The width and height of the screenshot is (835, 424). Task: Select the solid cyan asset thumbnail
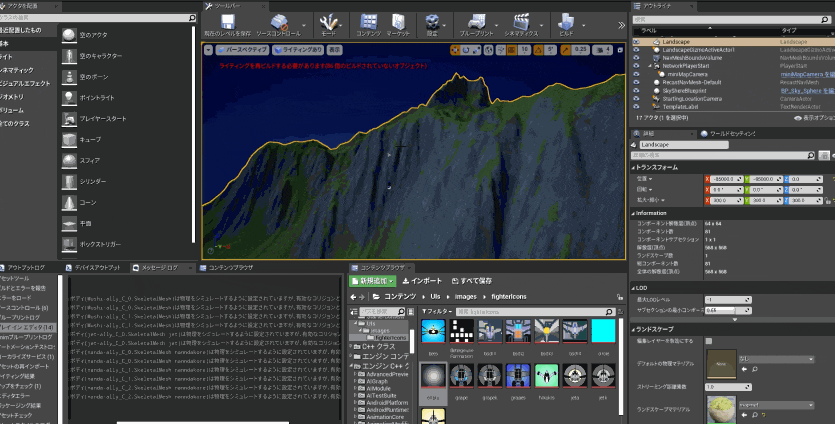(x=604, y=332)
